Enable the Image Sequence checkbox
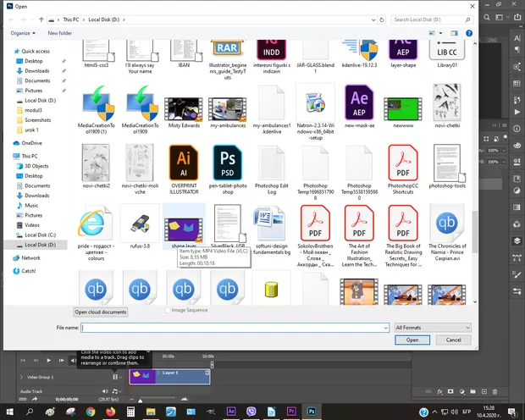525x420 pixels. [x=168, y=311]
